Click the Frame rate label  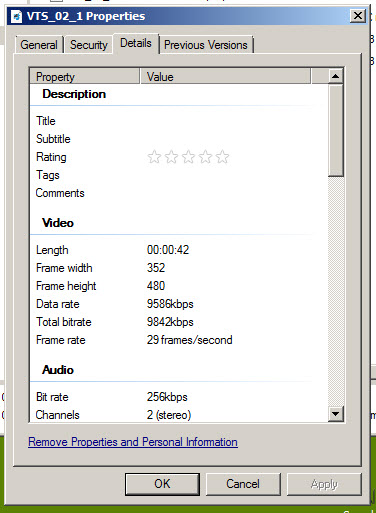point(61,340)
